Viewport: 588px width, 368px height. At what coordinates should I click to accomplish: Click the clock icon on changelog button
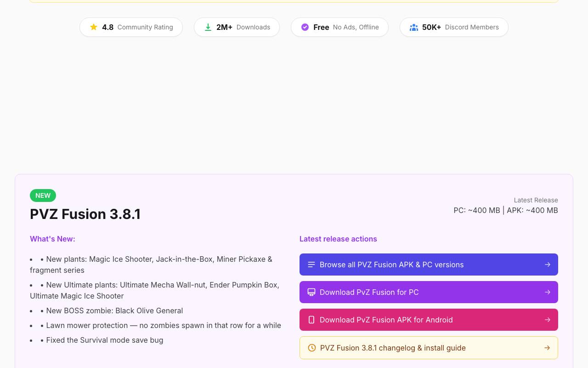312,348
